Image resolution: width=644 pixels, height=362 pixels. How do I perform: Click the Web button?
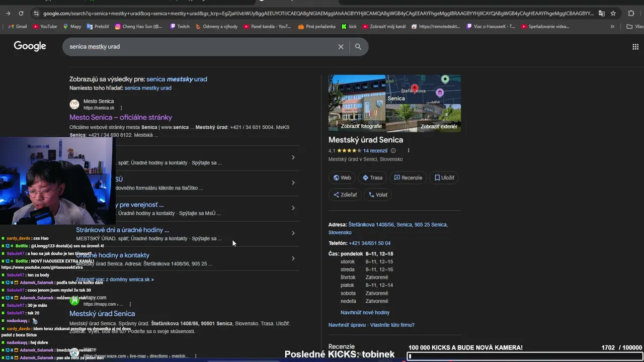click(342, 177)
